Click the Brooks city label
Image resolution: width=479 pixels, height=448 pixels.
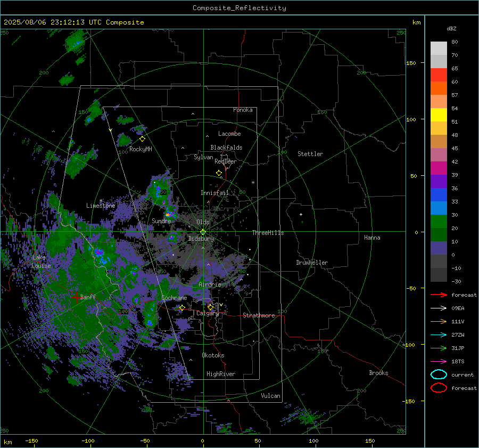(x=378, y=373)
